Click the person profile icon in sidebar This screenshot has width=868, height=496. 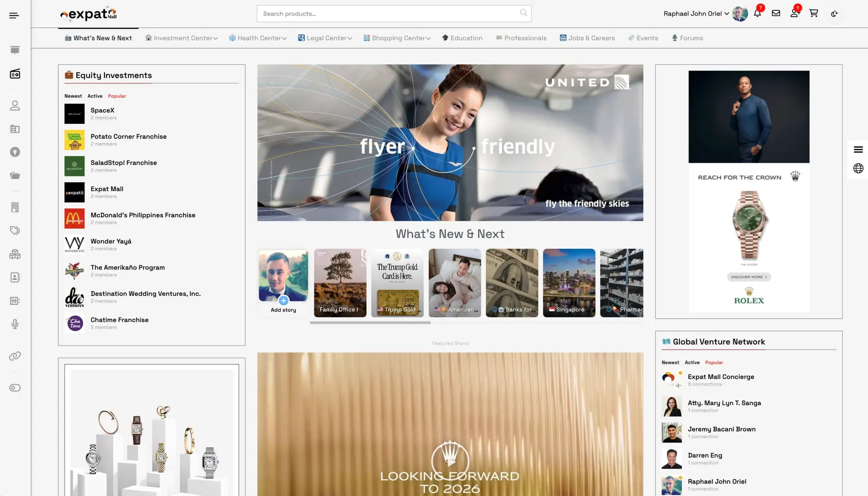[x=15, y=105]
